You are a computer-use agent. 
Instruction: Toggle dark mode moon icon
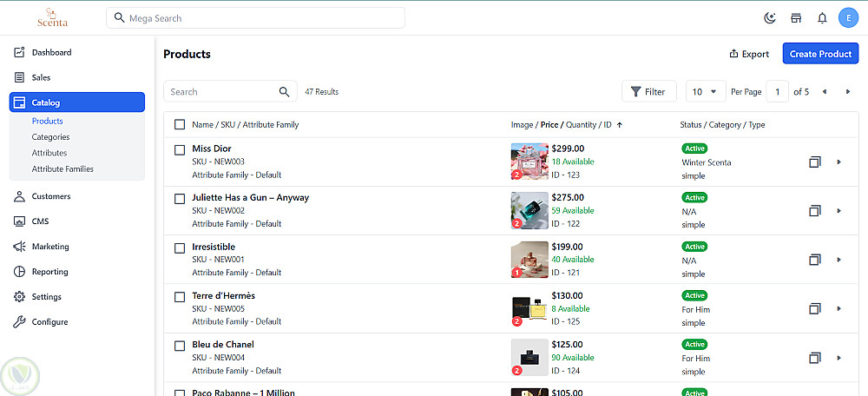click(x=769, y=18)
